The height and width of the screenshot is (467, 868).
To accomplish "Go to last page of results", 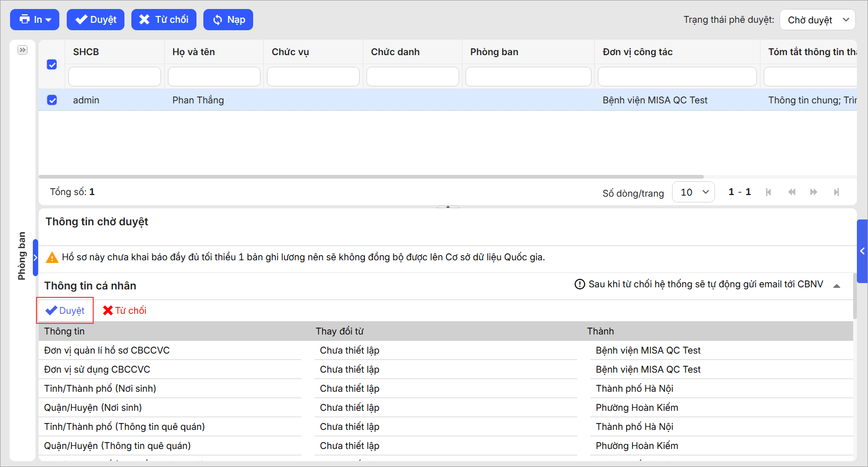I will pyautogui.click(x=836, y=192).
